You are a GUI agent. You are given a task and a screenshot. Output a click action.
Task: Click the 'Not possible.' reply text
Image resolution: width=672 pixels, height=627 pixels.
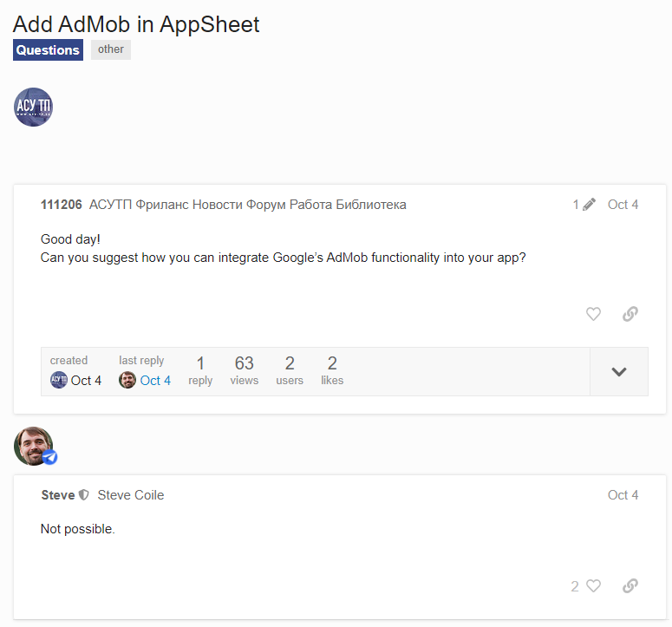[77, 529]
